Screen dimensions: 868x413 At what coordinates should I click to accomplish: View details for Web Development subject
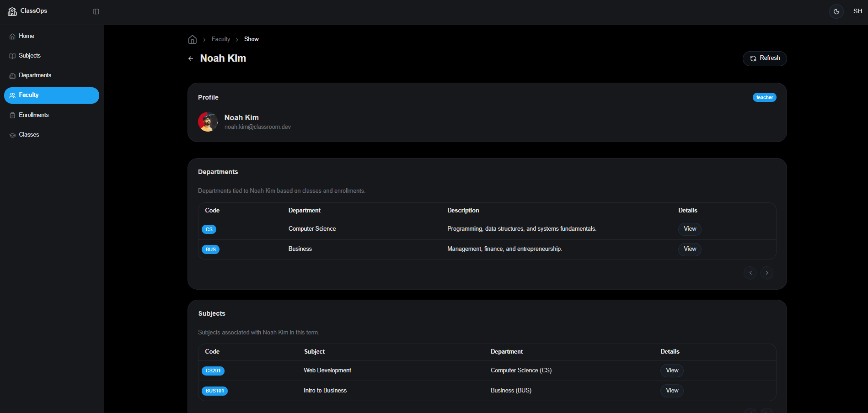672,371
